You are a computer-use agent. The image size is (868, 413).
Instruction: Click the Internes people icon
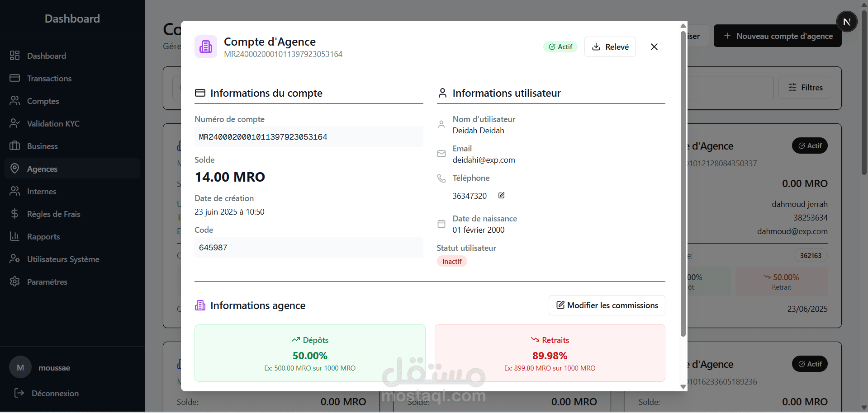coord(14,191)
